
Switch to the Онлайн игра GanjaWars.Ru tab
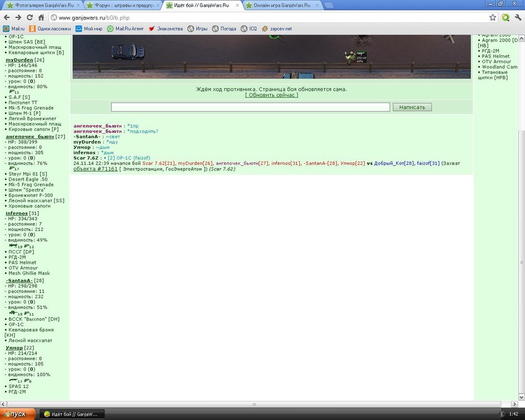point(282,5)
